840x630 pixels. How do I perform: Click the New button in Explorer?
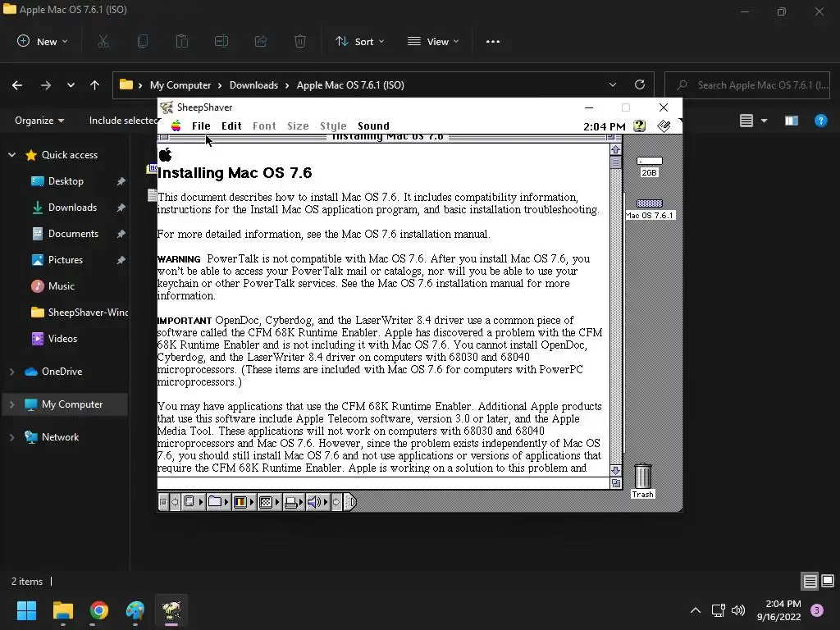point(43,41)
